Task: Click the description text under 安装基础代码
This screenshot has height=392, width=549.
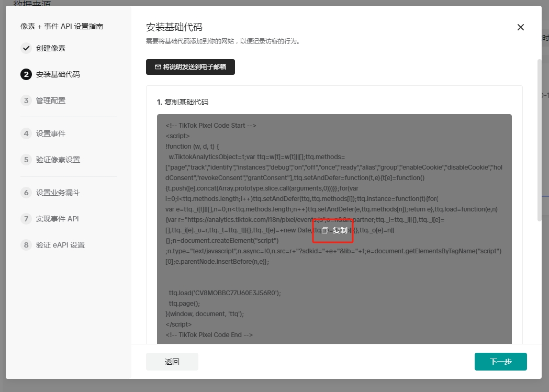Action: click(x=223, y=41)
